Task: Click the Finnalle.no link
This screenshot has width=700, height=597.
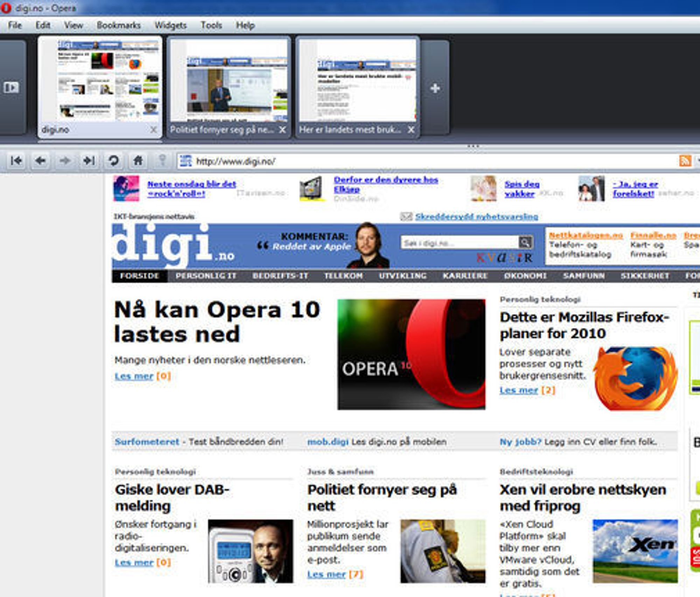Action: [x=653, y=235]
